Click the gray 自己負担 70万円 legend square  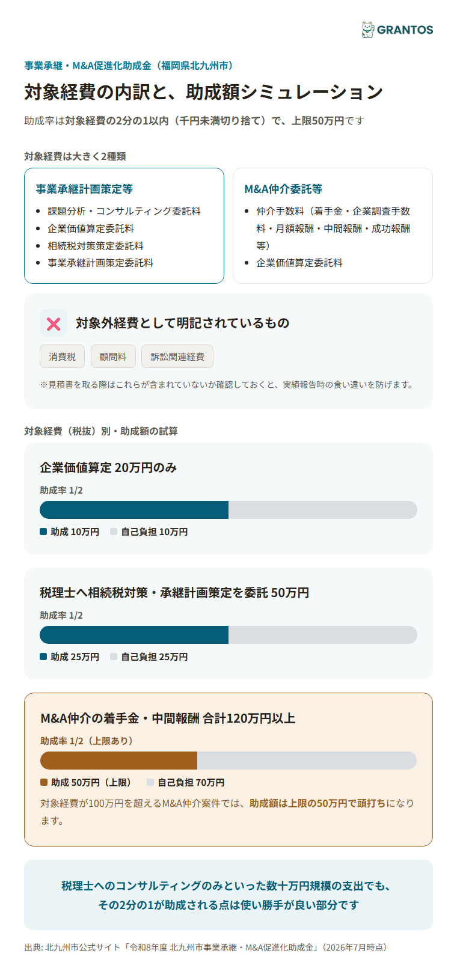coord(150,782)
